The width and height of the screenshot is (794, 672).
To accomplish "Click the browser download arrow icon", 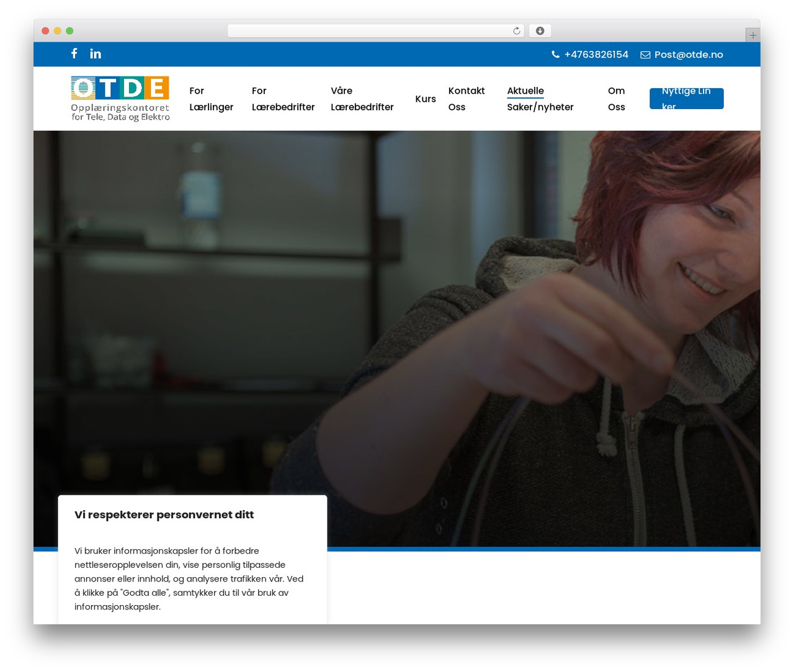I will point(540,31).
